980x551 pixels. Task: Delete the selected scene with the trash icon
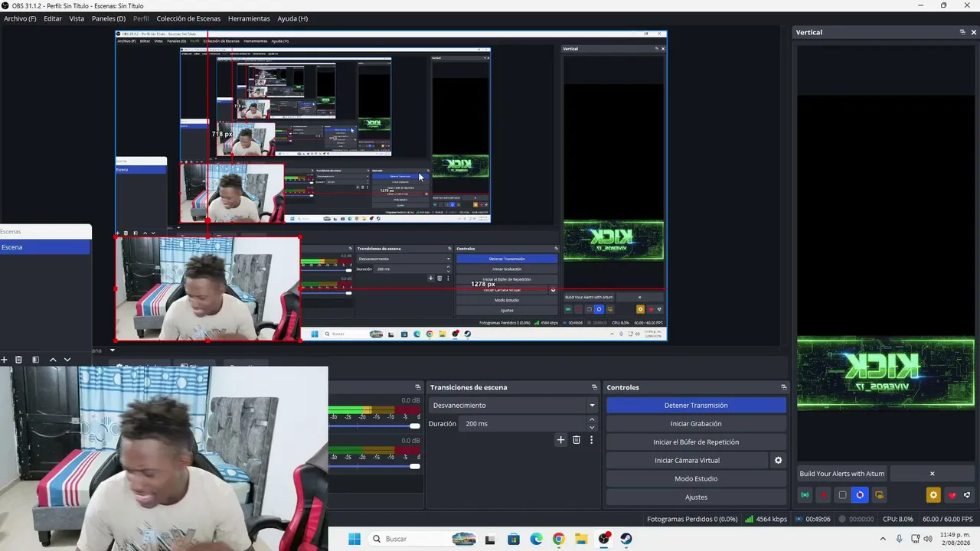pos(18,360)
